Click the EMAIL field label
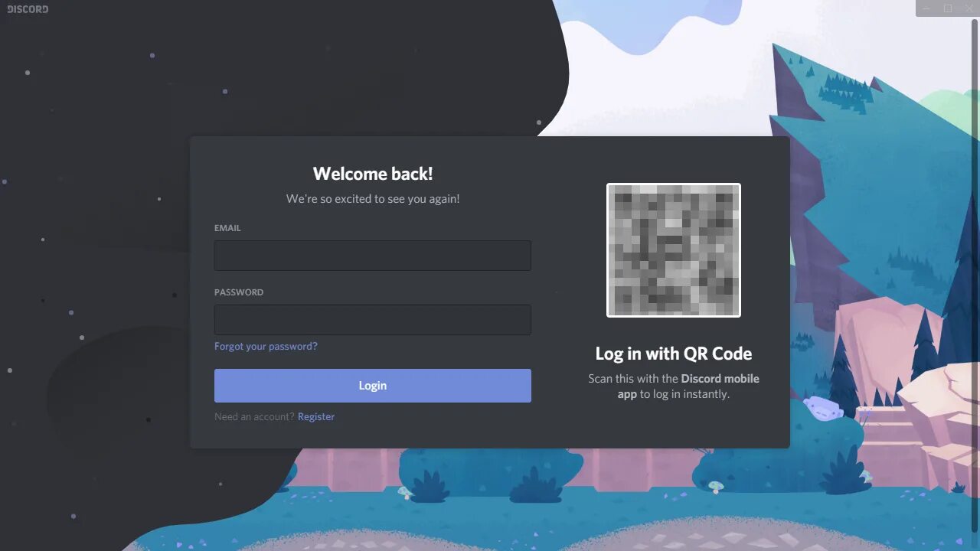The width and height of the screenshot is (980, 551). pos(227,228)
